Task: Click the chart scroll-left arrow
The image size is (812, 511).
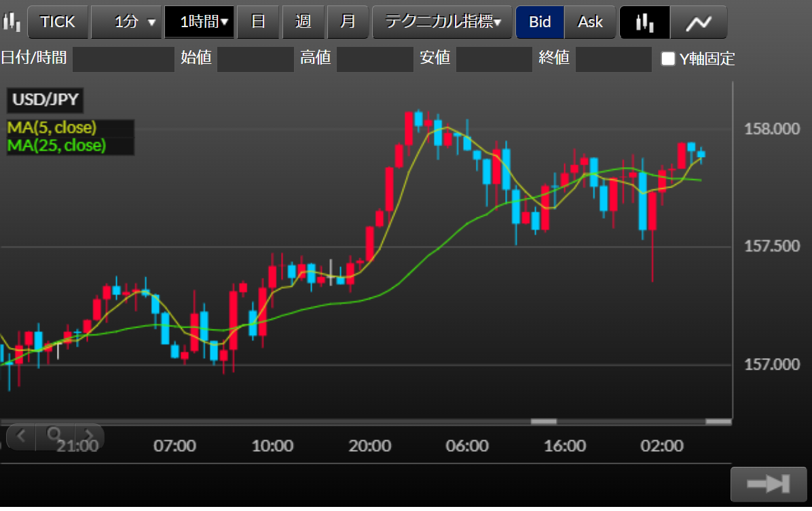Action: [x=21, y=436]
